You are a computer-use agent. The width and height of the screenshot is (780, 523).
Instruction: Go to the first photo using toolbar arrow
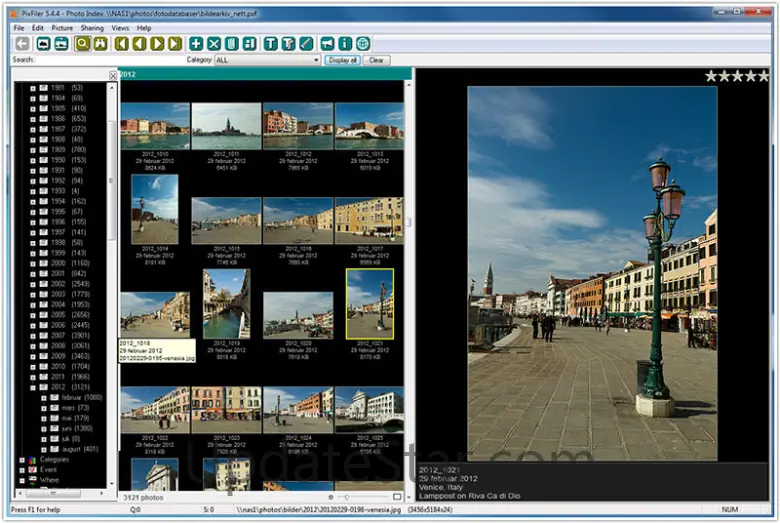[122, 44]
